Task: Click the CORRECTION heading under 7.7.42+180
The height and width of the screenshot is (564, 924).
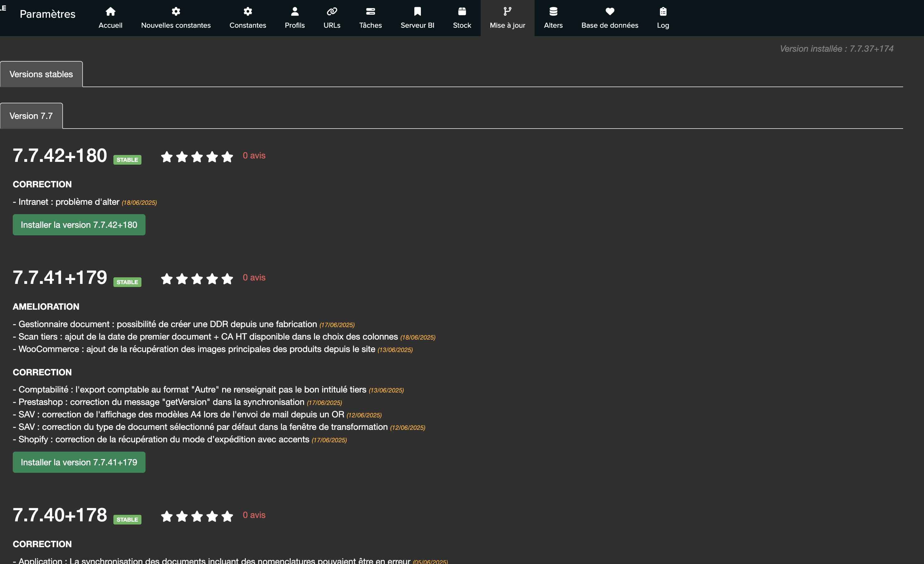Action: [x=42, y=184]
